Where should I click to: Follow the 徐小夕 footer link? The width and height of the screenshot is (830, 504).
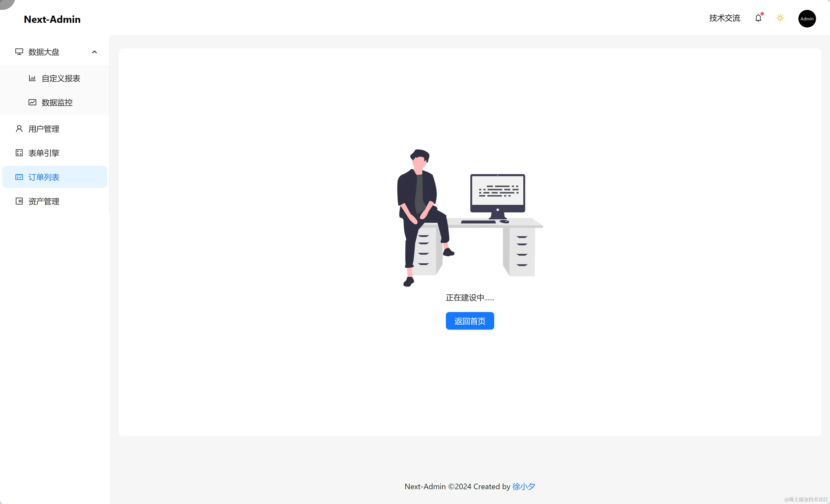coord(524,486)
